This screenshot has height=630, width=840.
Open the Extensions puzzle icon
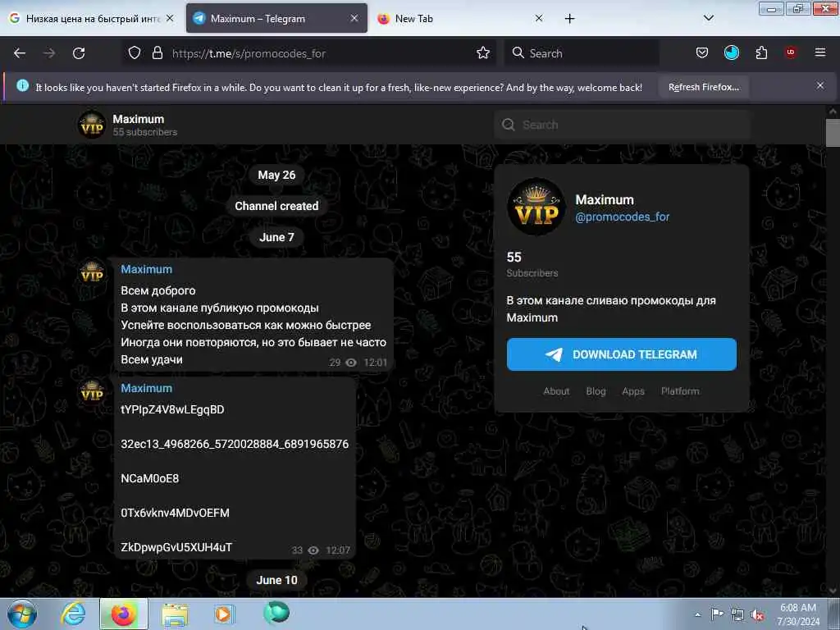(761, 53)
